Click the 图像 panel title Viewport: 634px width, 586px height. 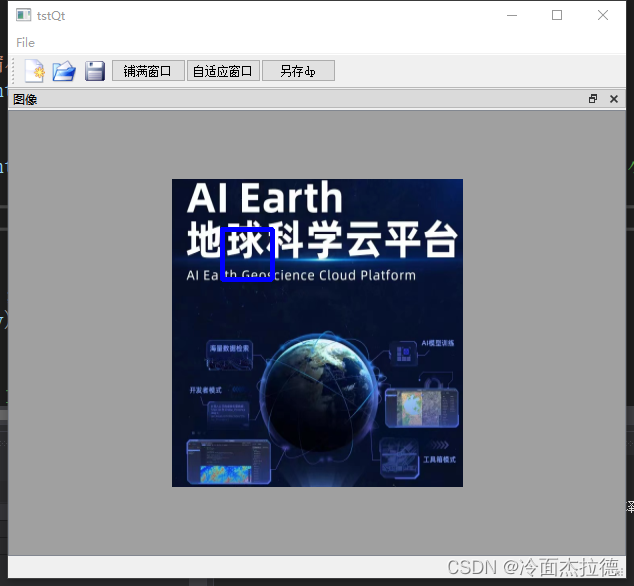[25, 99]
